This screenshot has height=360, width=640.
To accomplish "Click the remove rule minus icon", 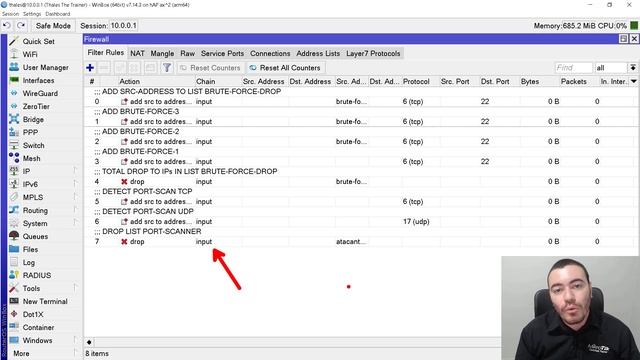I will (x=104, y=68).
